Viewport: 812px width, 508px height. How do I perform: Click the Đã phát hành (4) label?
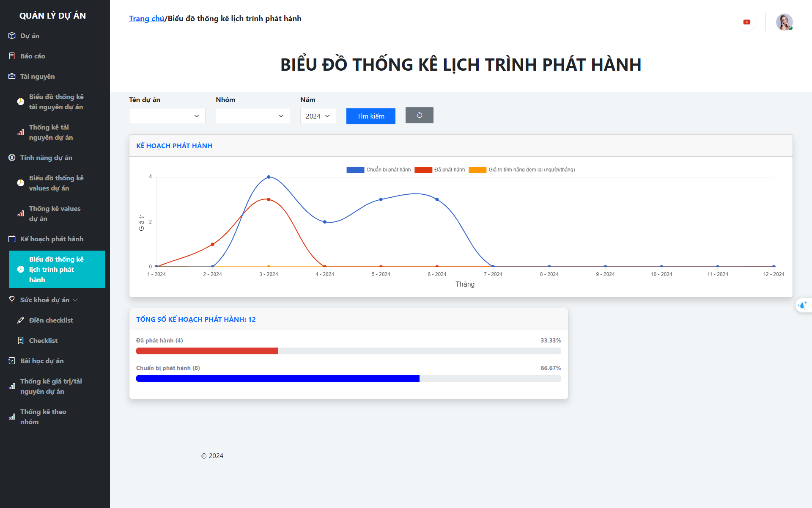pyautogui.click(x=159, y=340)
